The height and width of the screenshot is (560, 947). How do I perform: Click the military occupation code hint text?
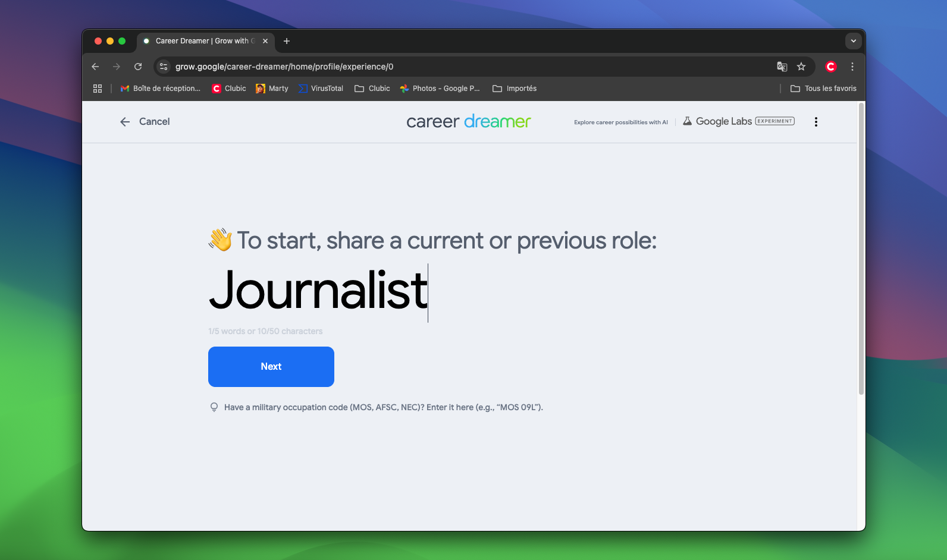click(384, 407)
